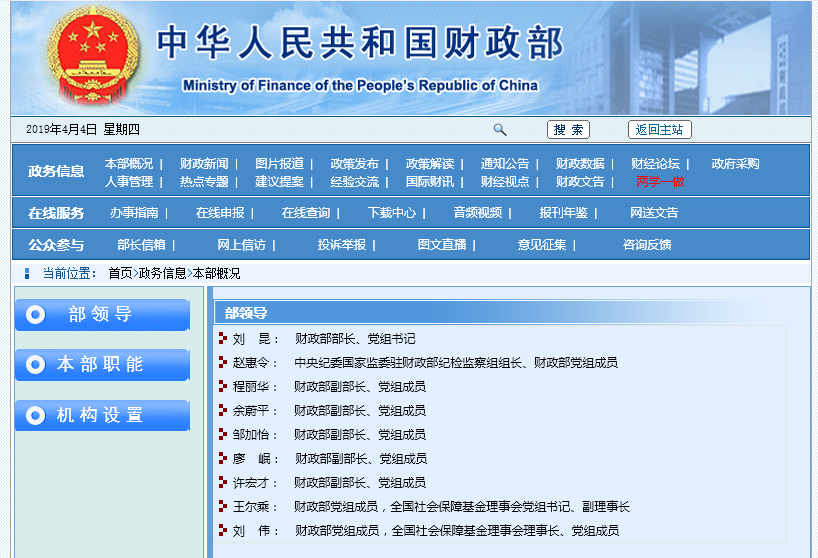Click the 返回主站 button
This screenshot has width=818, height=558.
(659, 129)
